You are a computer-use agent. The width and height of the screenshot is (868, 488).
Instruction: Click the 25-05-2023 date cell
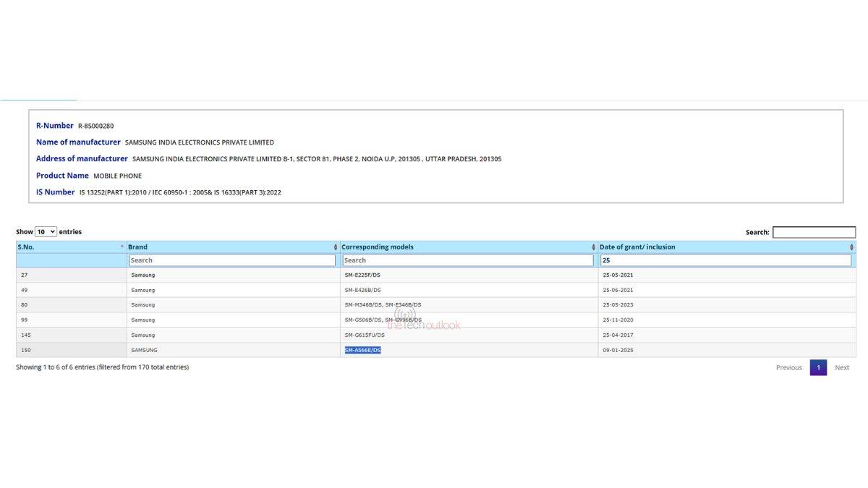[x=618, y=305]
